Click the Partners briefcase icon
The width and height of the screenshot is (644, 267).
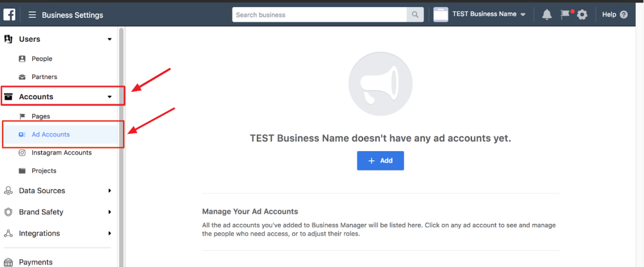coord(22,77)
